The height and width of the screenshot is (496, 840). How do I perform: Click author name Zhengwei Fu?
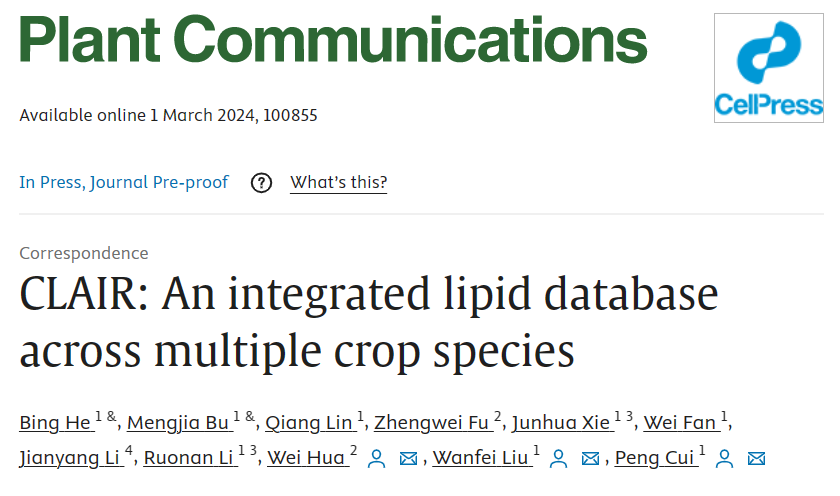(432, 423)
